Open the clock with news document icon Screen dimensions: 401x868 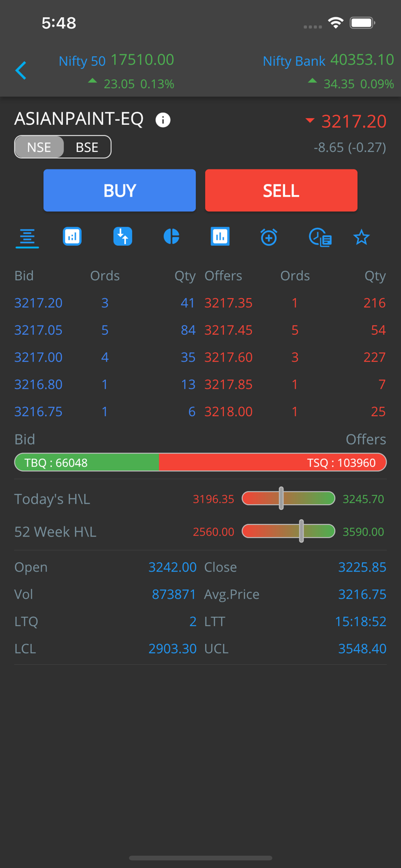pos(320,237)
